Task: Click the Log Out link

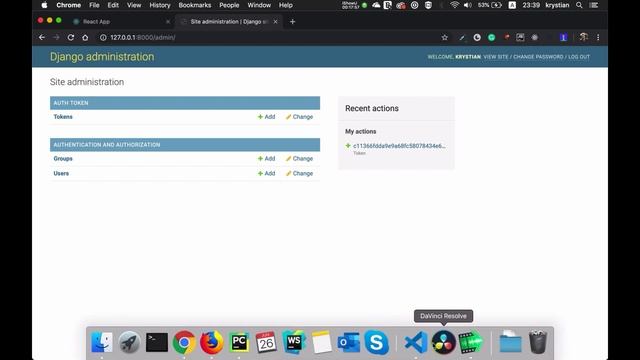Action: (579, 57)
